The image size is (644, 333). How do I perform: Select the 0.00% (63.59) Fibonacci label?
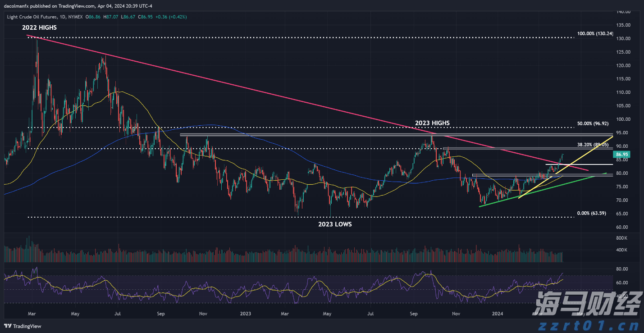click(594, 213)
